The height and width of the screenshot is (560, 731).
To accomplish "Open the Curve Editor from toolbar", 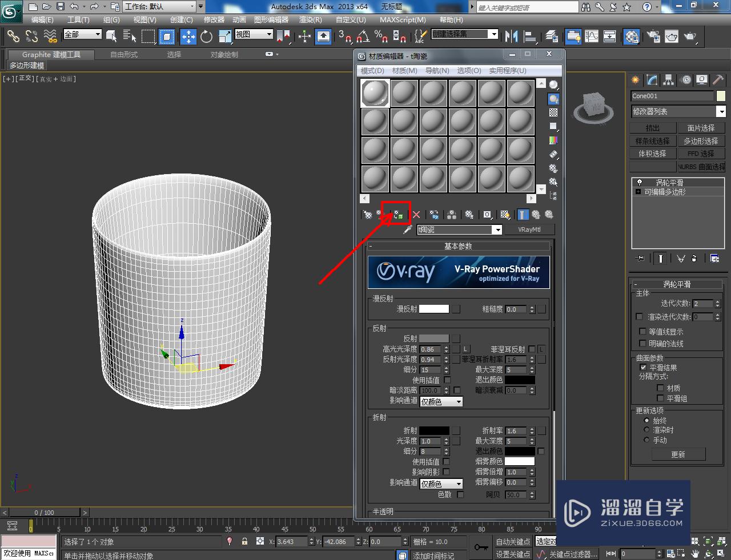I will 592,37.
